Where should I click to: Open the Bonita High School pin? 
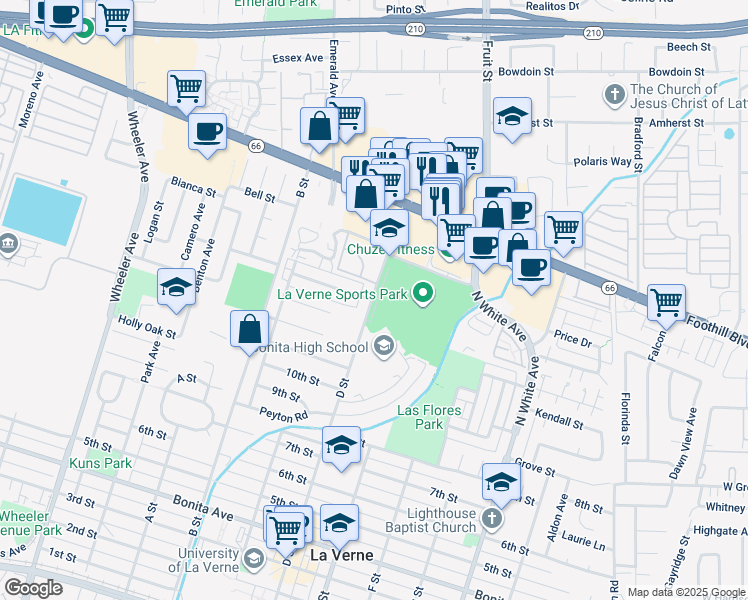click(x=382, y=346)
